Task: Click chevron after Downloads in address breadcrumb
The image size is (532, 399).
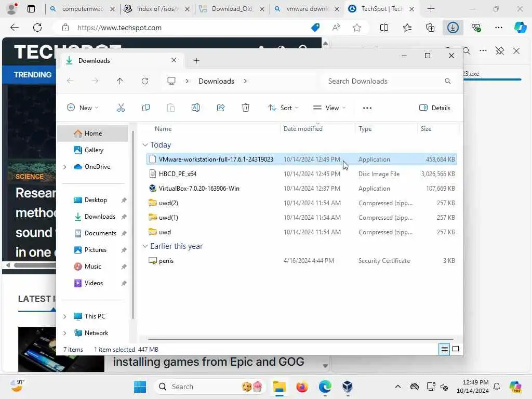Action: pyautogui.click(x=245, y=81)
